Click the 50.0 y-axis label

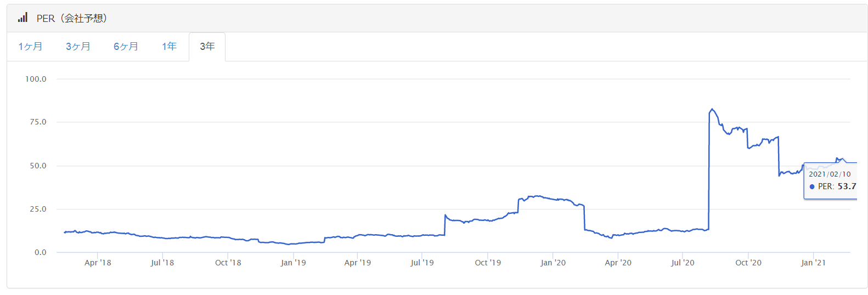[x=38, y=166]
